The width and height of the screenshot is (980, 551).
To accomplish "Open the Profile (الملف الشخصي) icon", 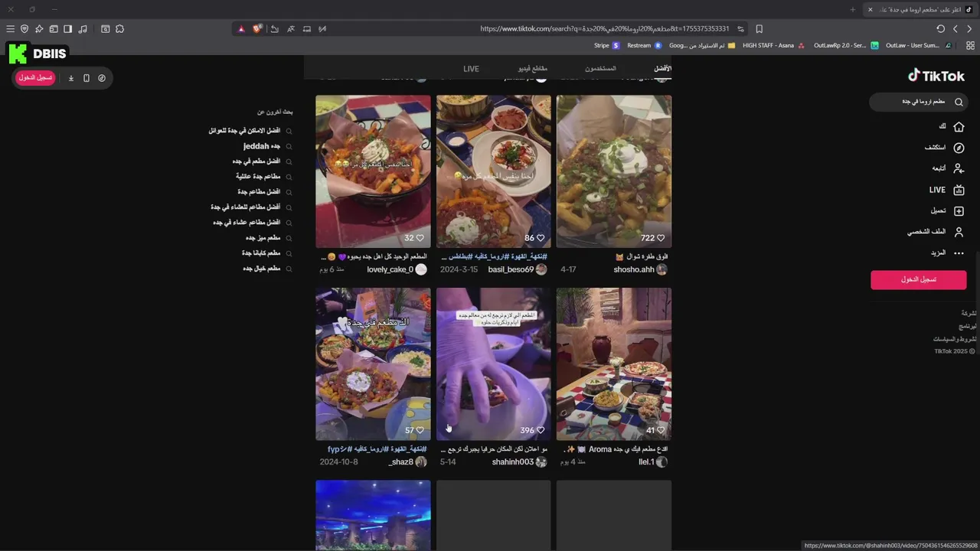I will click(959, 232).
